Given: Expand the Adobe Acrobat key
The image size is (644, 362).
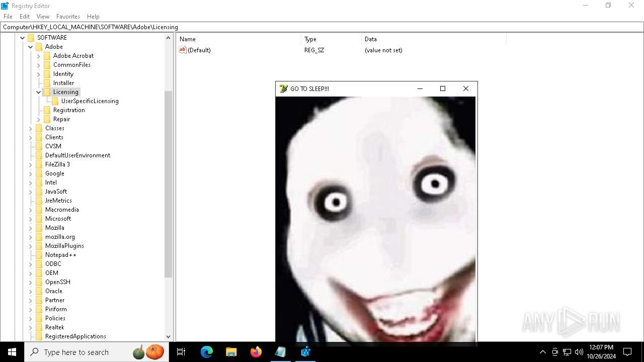Looking at the screenshot, I should point(39,56).
